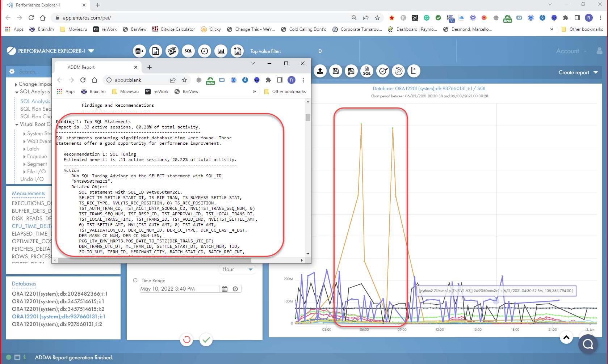Open the Create report dropdown
The height and width of the screenshot is (364, 608).
coord(578,72)
